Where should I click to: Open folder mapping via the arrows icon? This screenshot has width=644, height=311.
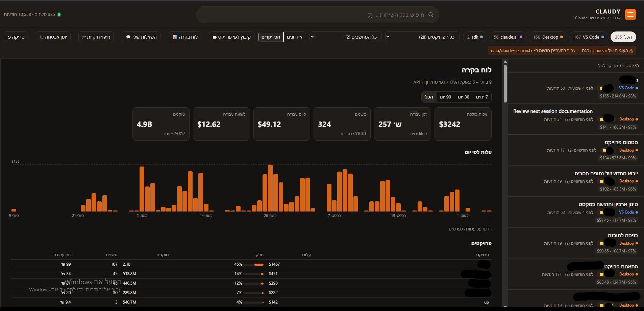(84, 37)
